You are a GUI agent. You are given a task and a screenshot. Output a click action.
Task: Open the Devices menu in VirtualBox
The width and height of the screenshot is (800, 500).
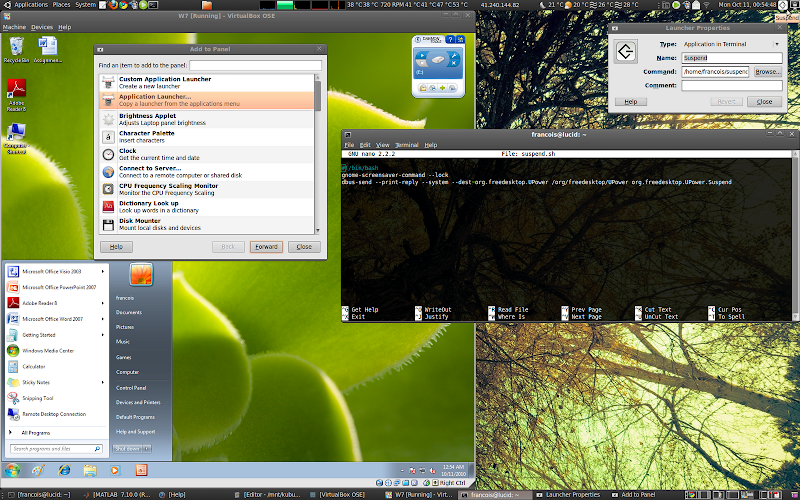point(42,27)
